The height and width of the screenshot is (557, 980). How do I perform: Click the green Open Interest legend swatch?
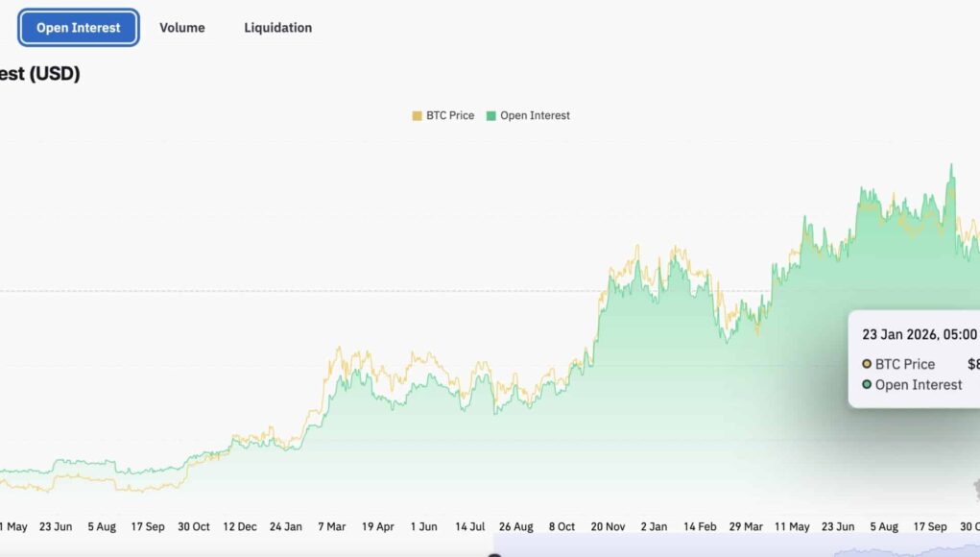pos(491,115)
